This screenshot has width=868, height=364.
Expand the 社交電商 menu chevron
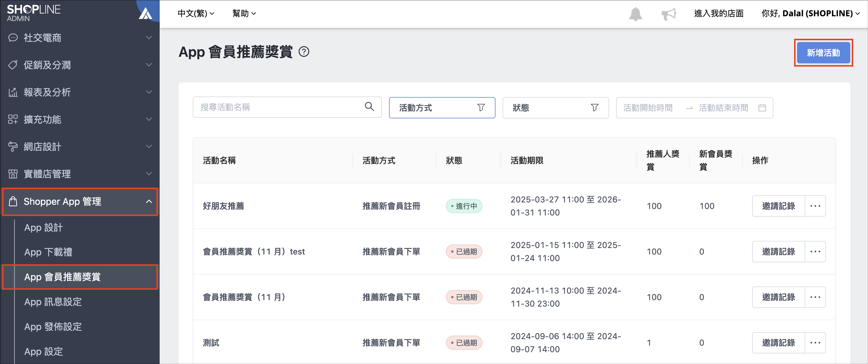click(x=149, y=38)
